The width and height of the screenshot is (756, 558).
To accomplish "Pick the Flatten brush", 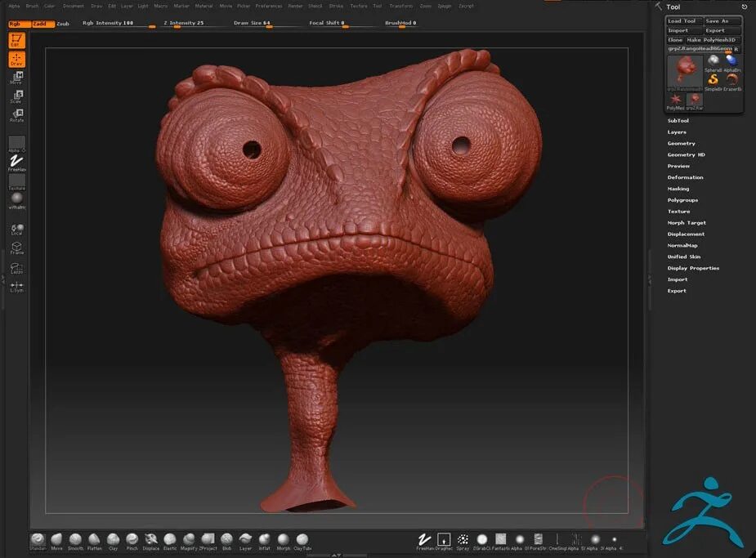I will (94, 540).
